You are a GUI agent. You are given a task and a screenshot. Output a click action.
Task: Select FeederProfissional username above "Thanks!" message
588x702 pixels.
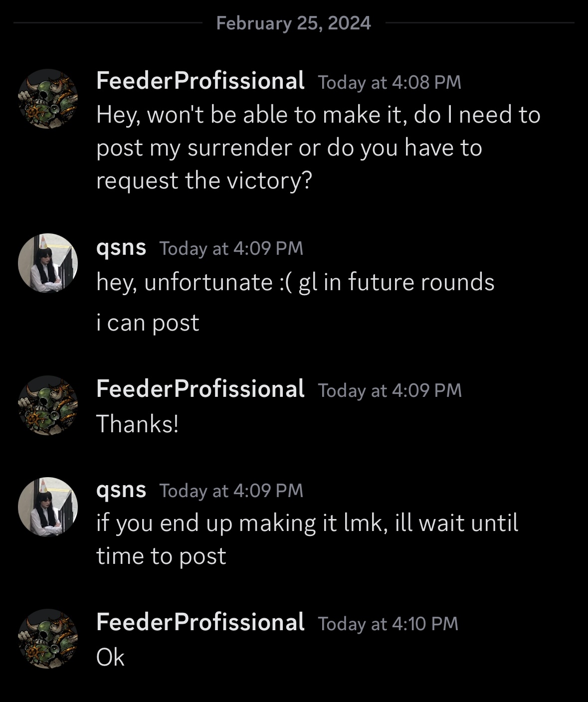click(x=200, y=389)
